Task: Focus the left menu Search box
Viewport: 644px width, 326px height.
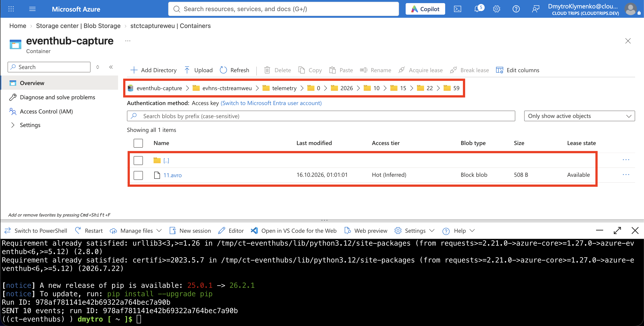Action: point(49,67)
